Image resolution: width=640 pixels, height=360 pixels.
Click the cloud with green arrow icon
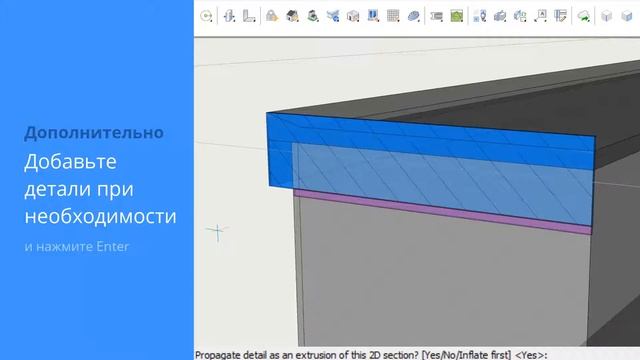tap(584, 16)
